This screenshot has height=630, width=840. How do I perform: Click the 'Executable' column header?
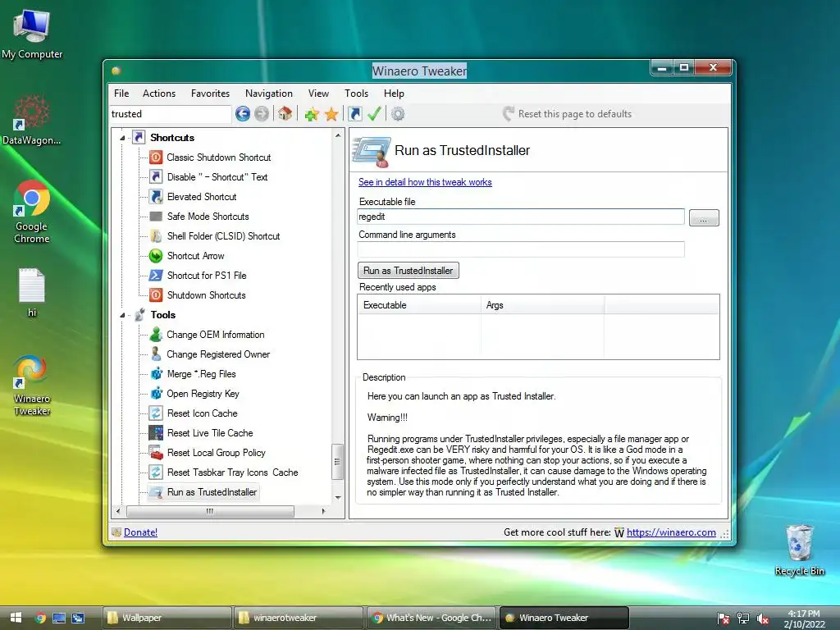click(419, 305)
